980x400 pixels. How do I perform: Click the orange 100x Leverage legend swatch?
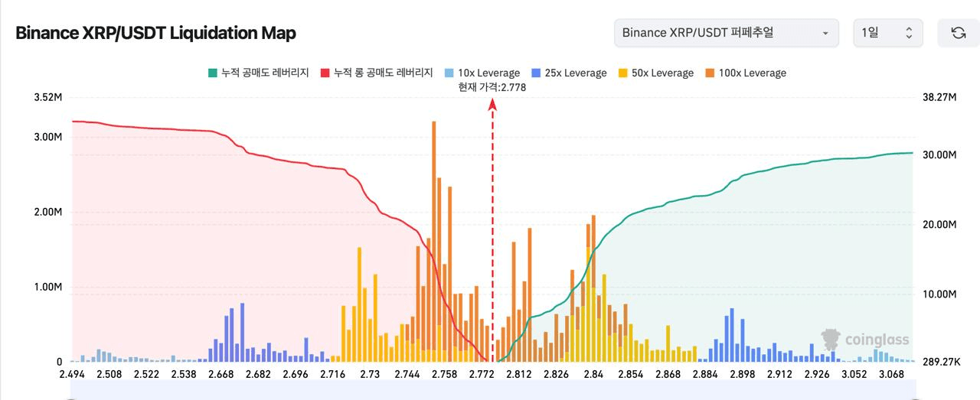[710, 73]
